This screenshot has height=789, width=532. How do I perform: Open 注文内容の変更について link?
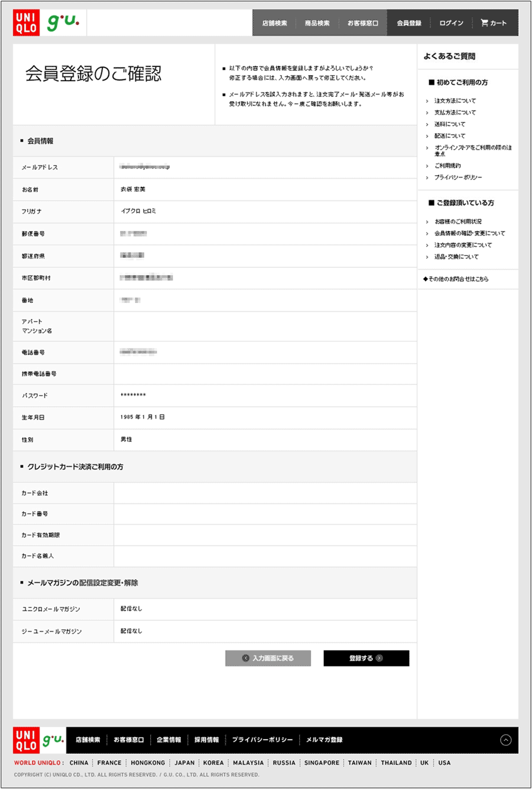click(x=463, y=245)
